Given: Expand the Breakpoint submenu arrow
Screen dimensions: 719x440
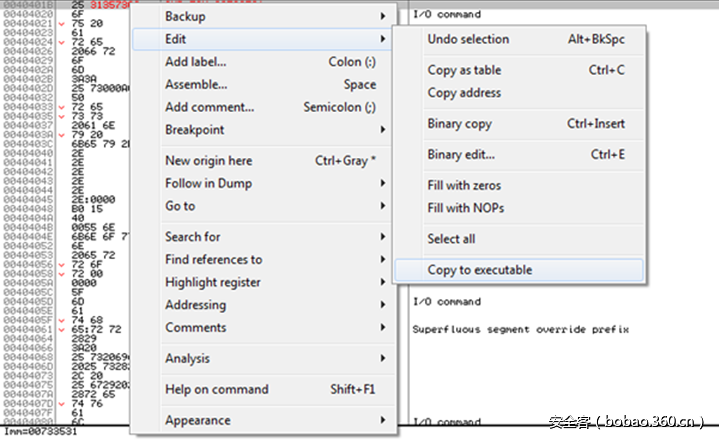Looking at the screenshot, I should point(383,130).
